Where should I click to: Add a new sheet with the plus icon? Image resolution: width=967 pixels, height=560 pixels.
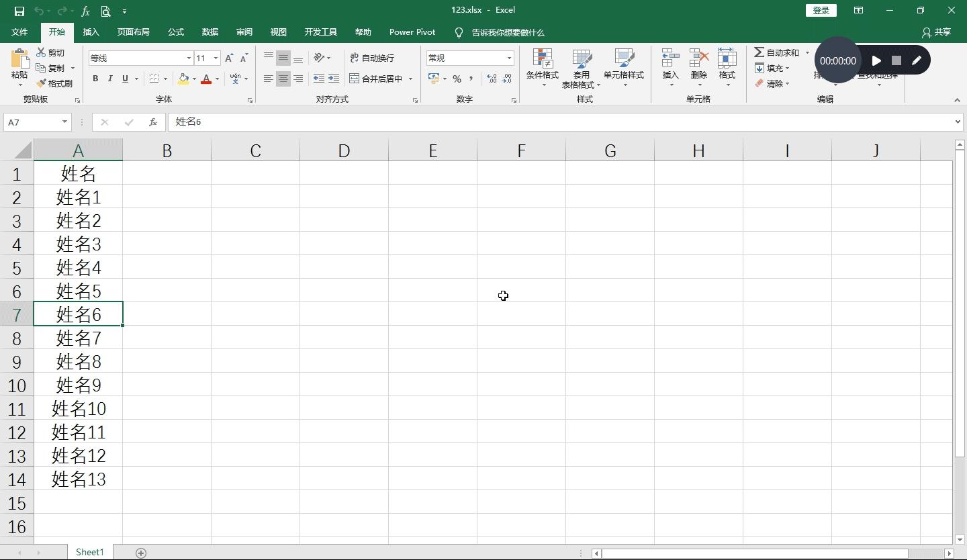click(x=141, y=553)
